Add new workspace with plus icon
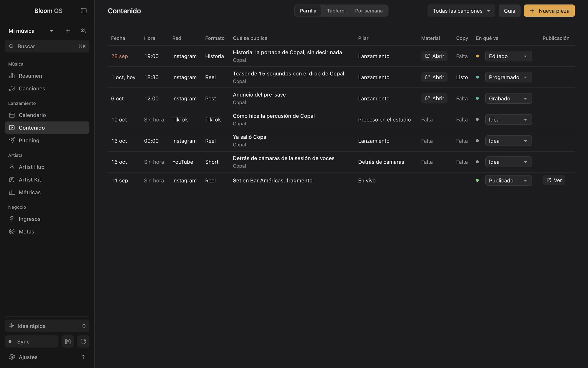Screen dimensions: 588x368 (x=68, y=31)
